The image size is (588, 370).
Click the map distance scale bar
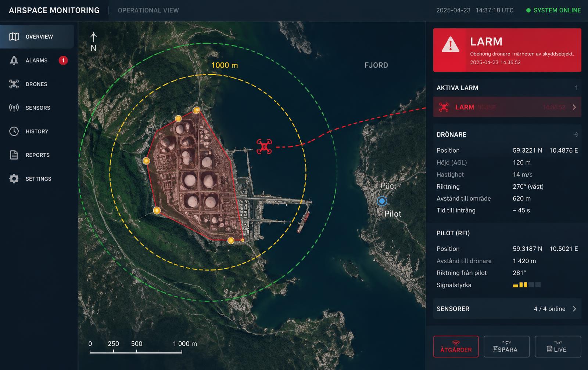pyautogui.click(x=136, y=351)
